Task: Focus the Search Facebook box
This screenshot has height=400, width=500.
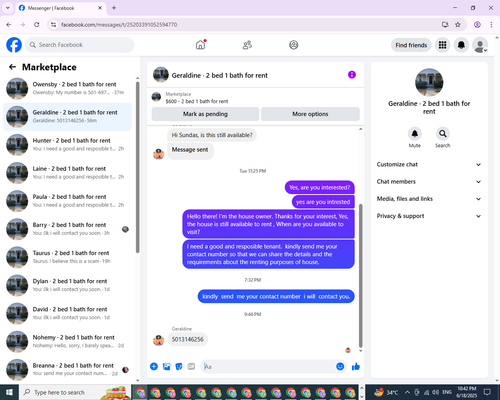Action: pos(80,45)
